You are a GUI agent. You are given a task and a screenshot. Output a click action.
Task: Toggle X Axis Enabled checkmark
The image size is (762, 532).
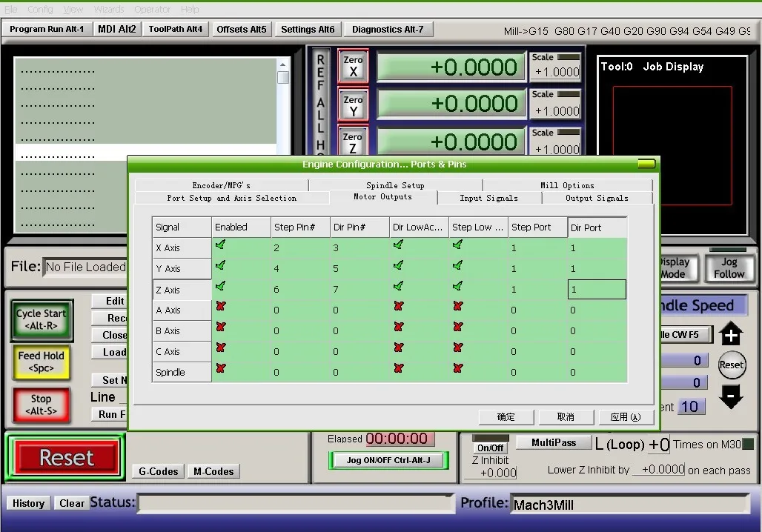(x=220, y=245)
